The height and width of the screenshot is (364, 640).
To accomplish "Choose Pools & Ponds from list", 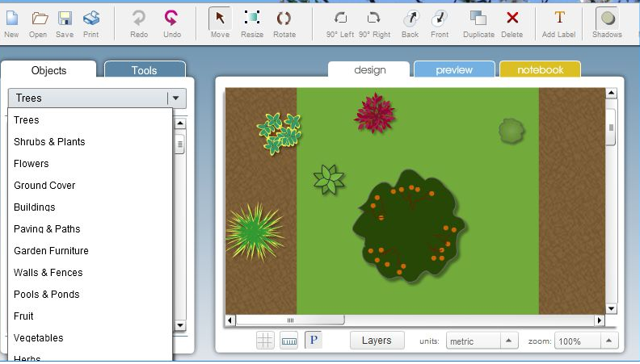I will click(47, 295).
